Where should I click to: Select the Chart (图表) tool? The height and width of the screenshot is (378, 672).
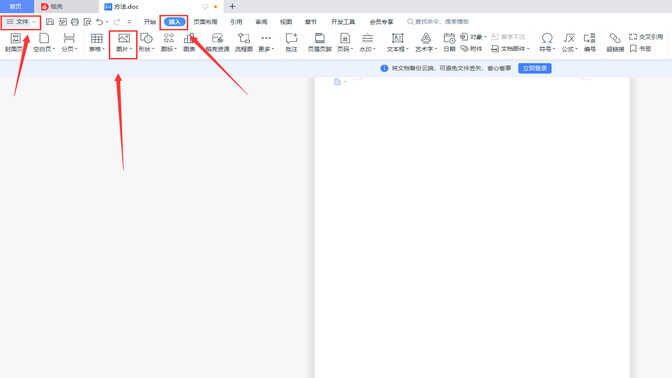click(189, 42)
